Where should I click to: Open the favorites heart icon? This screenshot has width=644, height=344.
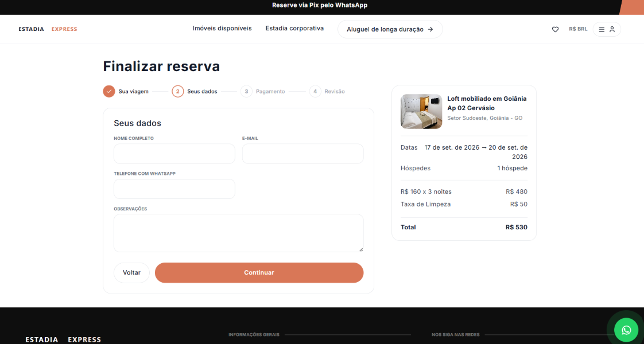pyautogui.click(x=555, y=29)
